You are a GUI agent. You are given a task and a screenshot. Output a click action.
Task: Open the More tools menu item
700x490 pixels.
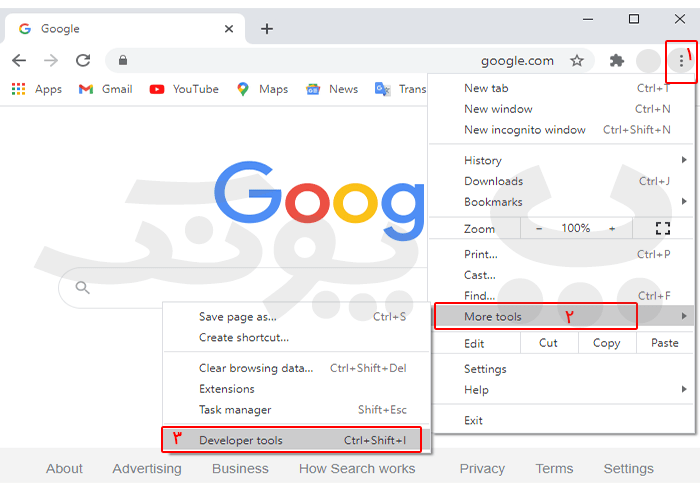coord(562,316)
